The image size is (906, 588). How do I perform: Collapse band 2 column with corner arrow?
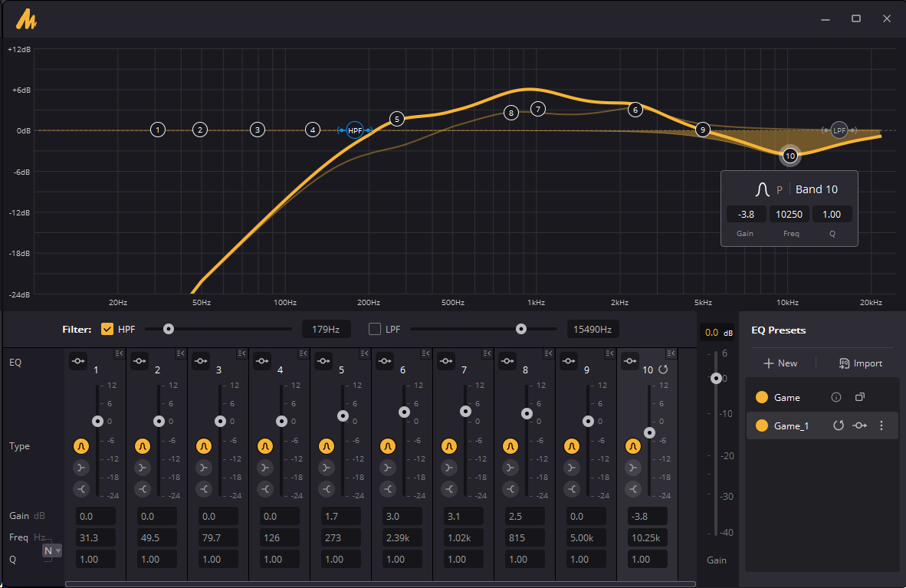179,353
